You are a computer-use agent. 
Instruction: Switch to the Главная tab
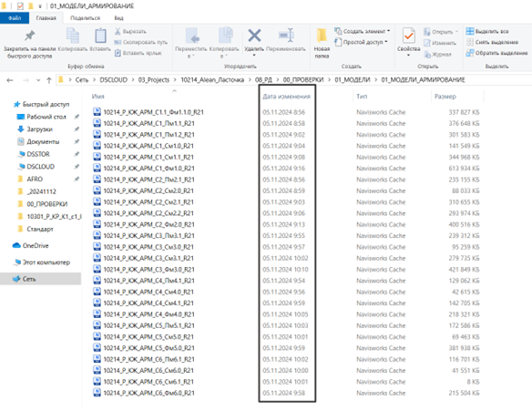click(46, 18)
